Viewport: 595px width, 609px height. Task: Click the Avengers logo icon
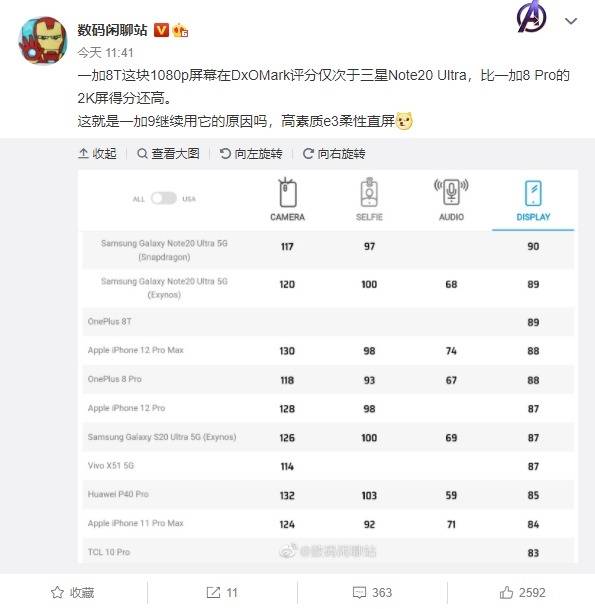point(531,17)
